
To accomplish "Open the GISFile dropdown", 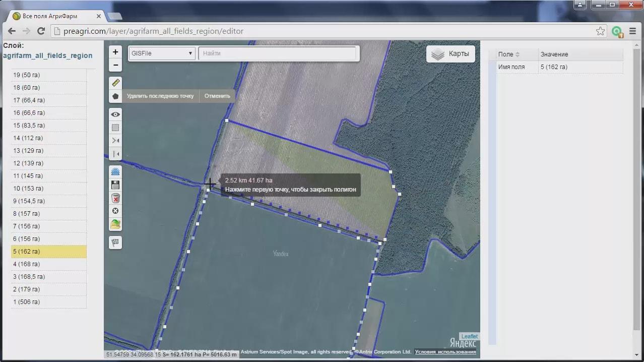I will 162,53.
